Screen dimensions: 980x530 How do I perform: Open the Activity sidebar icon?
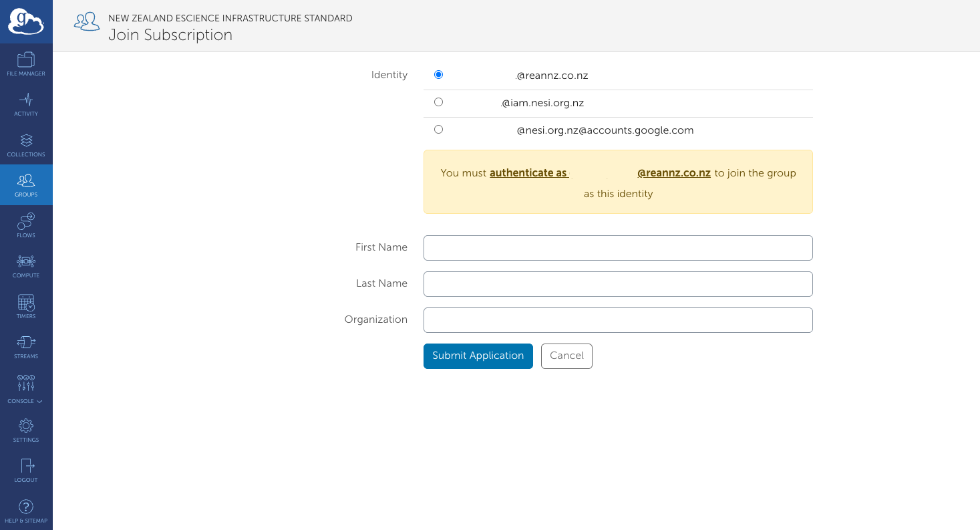click(26, 104)
